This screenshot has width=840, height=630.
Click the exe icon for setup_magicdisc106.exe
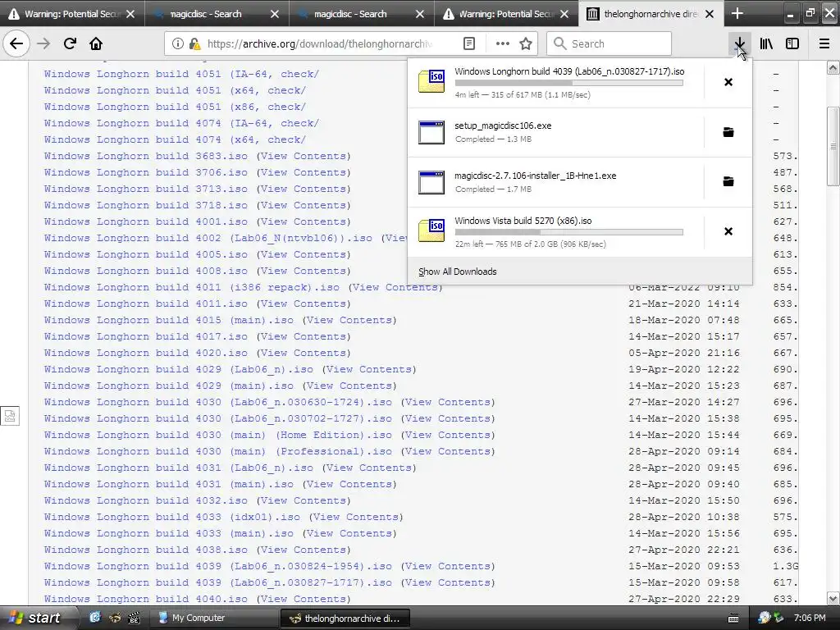431,132
